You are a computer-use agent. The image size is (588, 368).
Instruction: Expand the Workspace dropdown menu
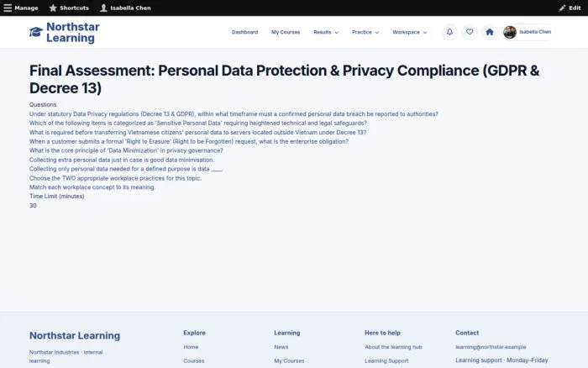coord(410,32)
